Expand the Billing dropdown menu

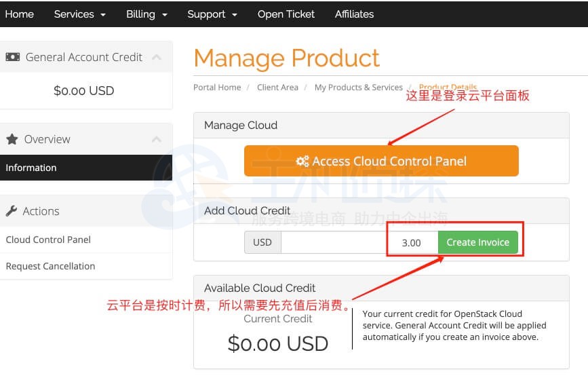(145, 14)
